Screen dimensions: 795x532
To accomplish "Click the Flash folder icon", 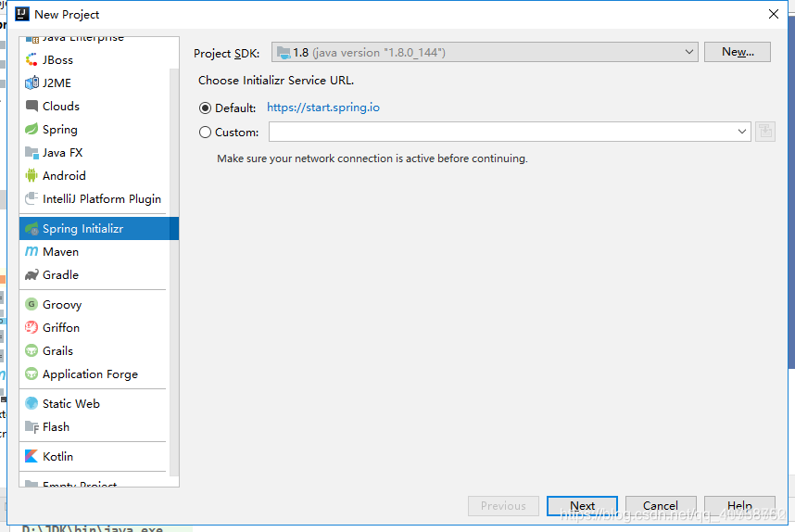I will [32, 427].
